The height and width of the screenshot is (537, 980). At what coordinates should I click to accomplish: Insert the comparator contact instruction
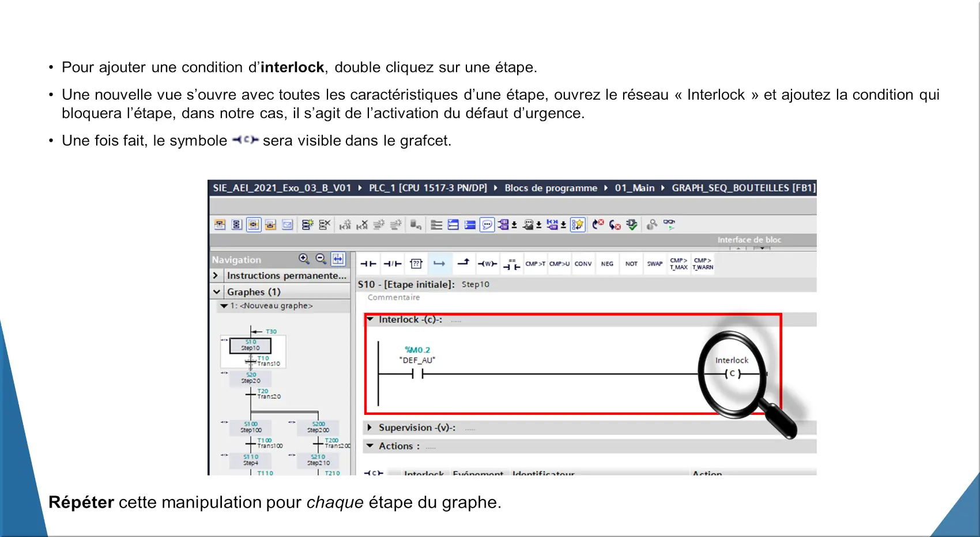click(x=511, y=264)
